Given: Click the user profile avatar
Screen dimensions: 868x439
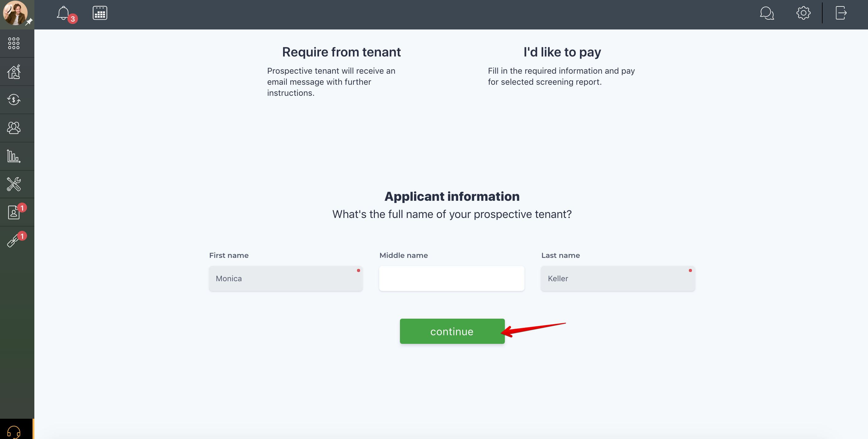Looking at the screenshot, I should [15, 13].
